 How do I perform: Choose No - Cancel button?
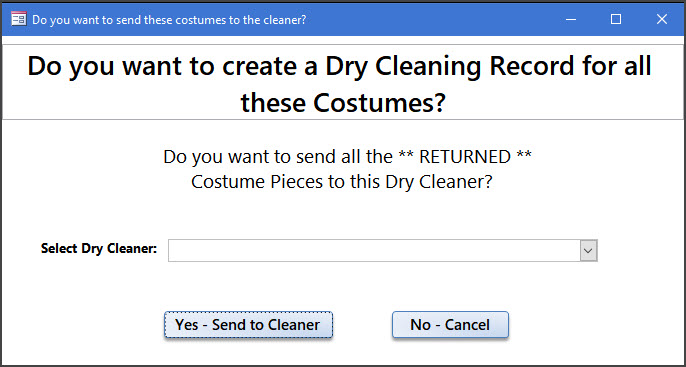pos(450,325)
